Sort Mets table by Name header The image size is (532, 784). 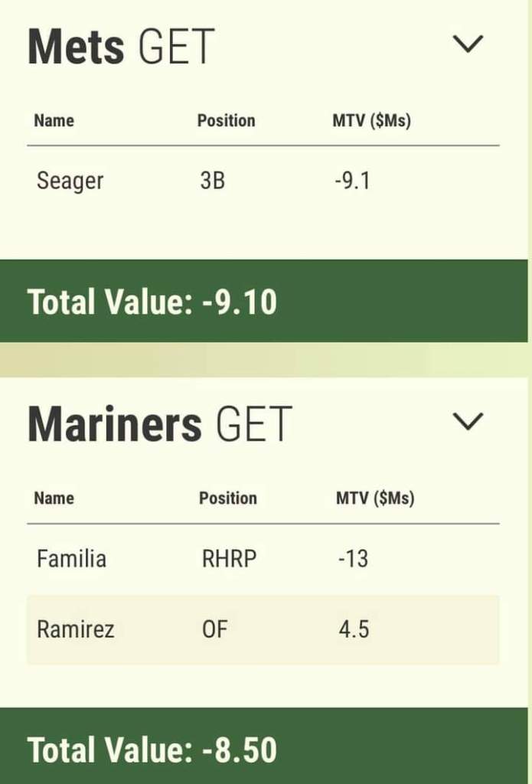pyautogui.click(x=54, y=121)
